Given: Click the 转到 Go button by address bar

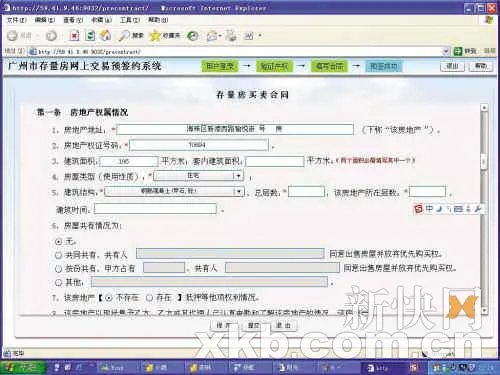Looking at the screenshot, I should (x=466, y=51).
